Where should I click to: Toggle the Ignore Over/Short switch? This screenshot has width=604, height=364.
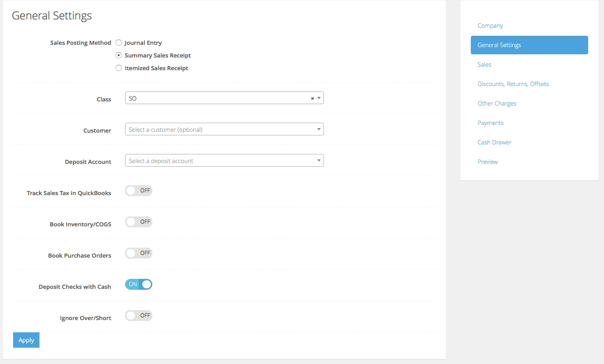tap(139, 316)
